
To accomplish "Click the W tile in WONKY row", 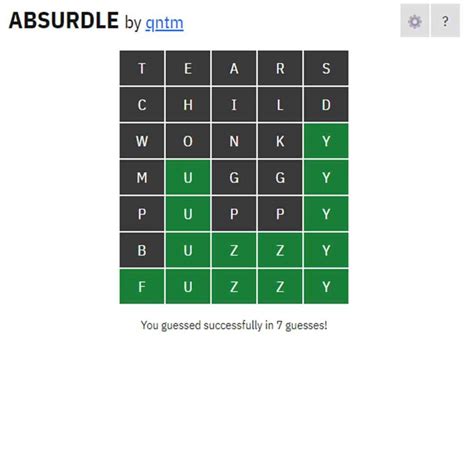I will pyautogui.click(x=142, y=141).
